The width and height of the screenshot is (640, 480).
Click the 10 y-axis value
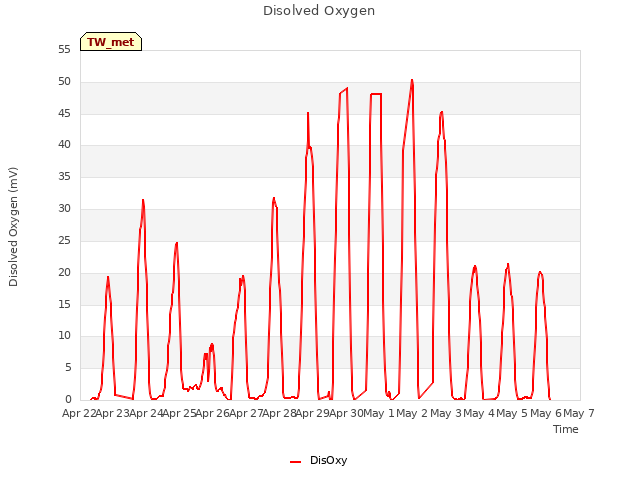pyautogui.click(x=64, y=336)
